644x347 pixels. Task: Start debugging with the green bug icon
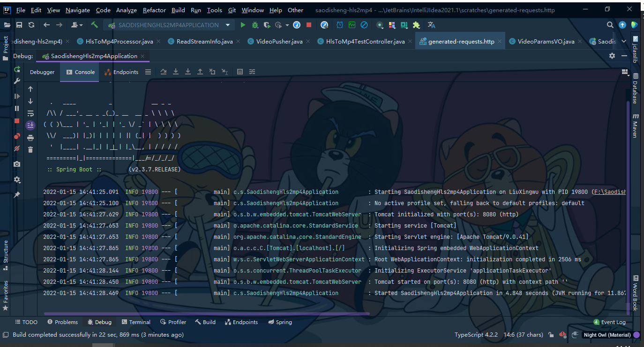(255, 25)
